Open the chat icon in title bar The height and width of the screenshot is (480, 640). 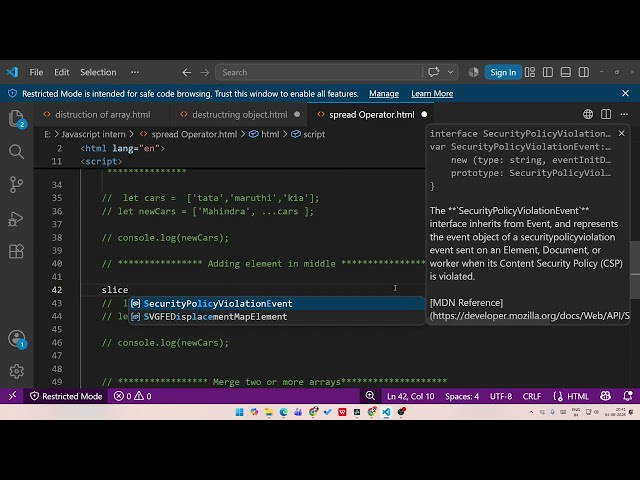click(433, 72)
